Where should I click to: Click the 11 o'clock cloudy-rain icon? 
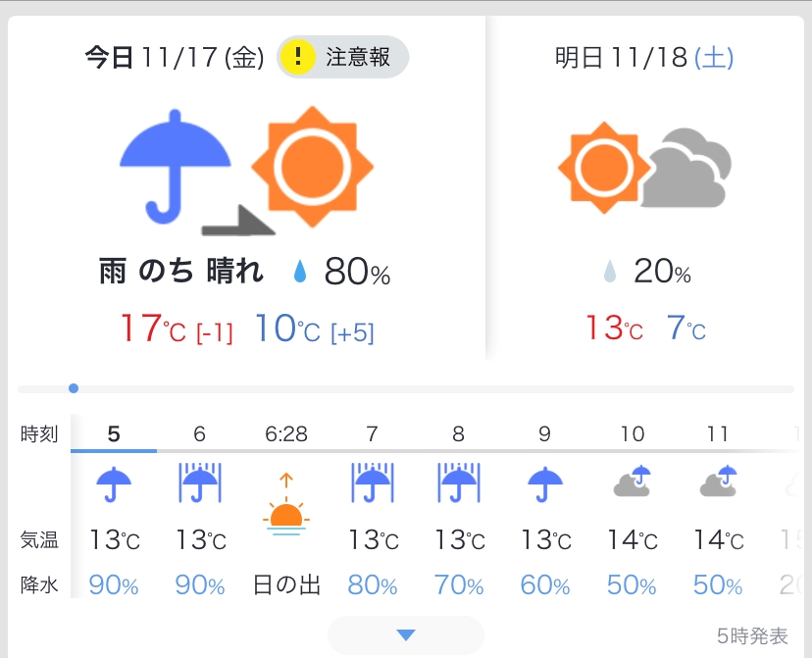click(x=719, y=482)
